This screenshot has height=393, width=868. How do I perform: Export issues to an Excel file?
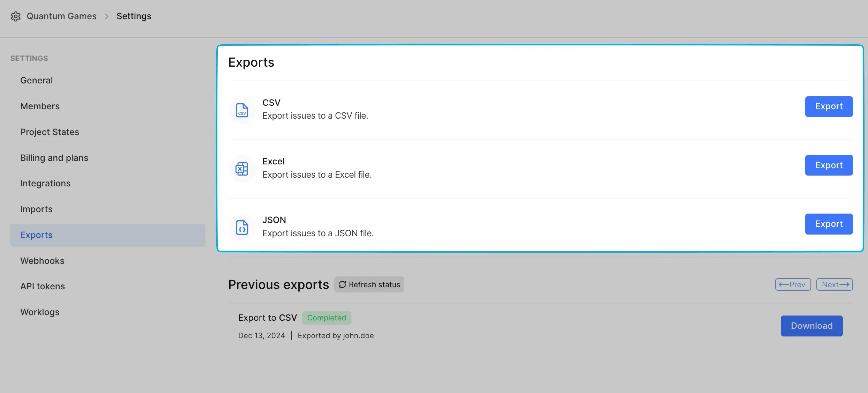coord(829,165)
